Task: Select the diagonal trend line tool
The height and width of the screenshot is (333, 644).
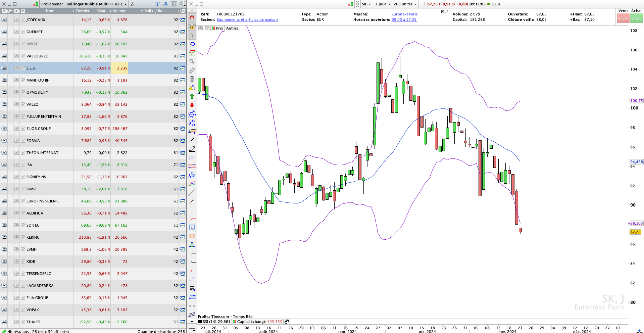Action: (192, 192)
